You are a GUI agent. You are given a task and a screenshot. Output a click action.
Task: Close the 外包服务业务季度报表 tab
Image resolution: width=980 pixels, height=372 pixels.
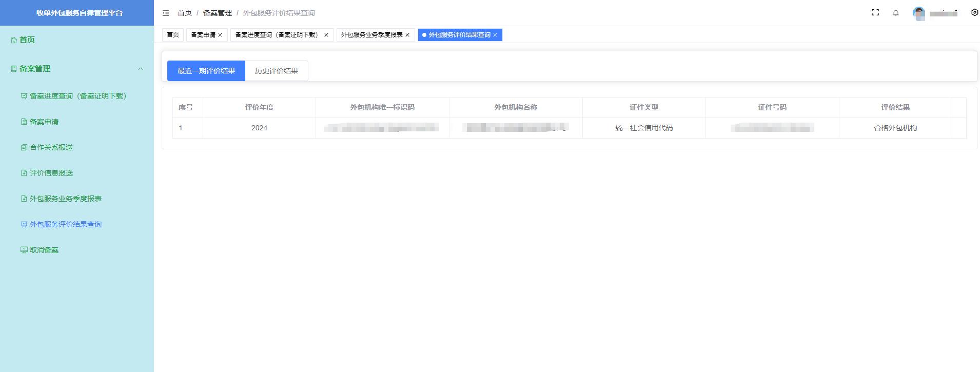[x=407, y=35]
